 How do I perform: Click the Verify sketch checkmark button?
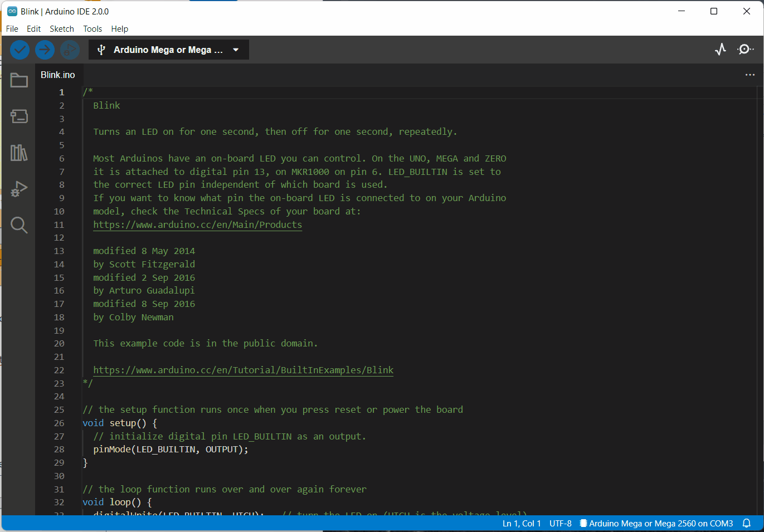(x=20, y=50)
